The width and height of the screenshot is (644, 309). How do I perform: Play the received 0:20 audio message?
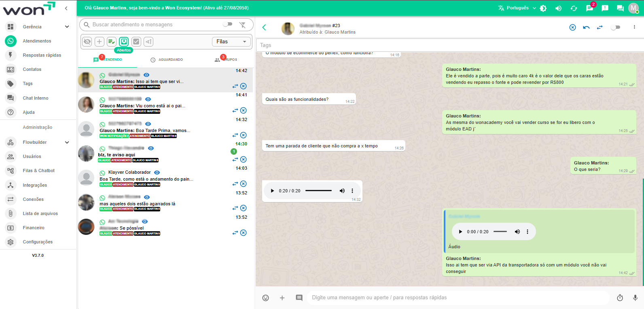pos(272,191)
